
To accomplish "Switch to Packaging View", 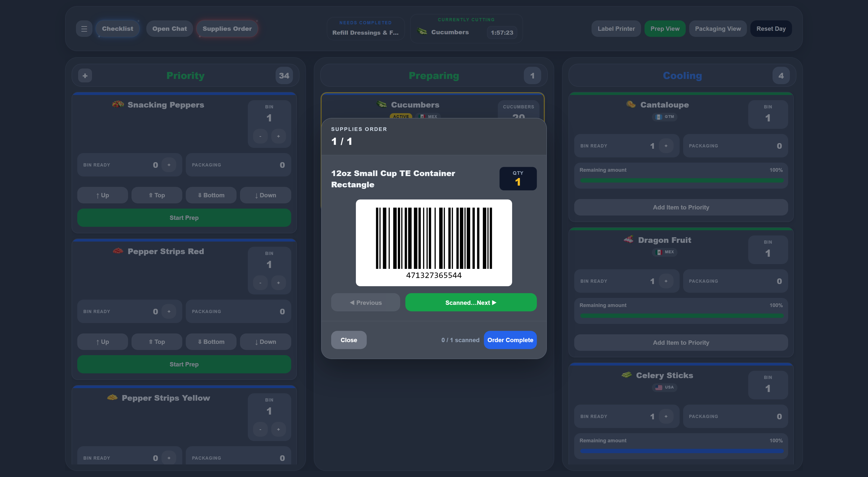I will tap(718, 29).
